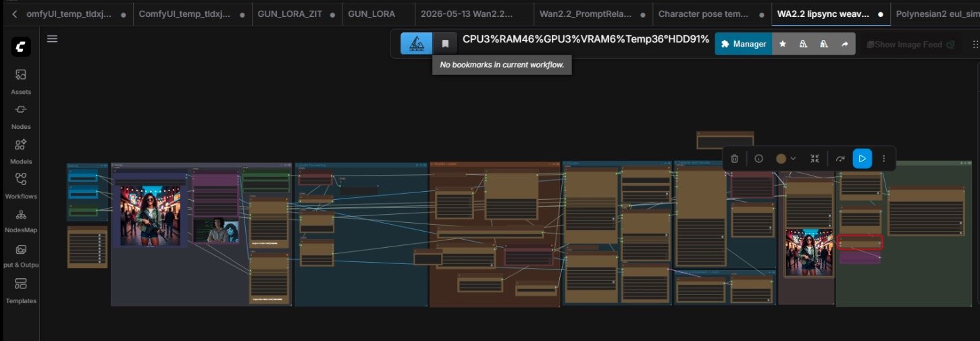Open the Workflows panel

[20, 186]
